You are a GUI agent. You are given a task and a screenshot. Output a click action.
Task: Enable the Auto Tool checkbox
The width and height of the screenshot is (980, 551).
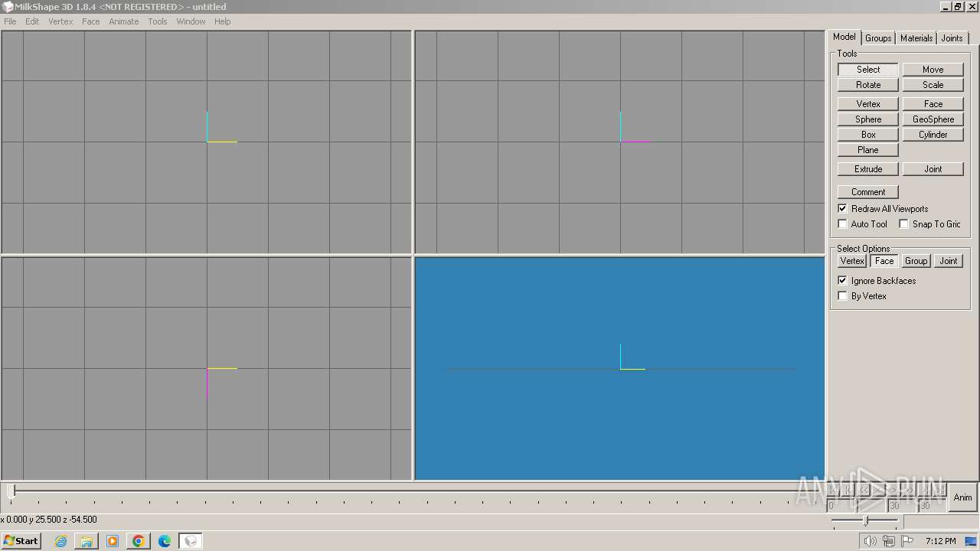click(x=843, y=224)
